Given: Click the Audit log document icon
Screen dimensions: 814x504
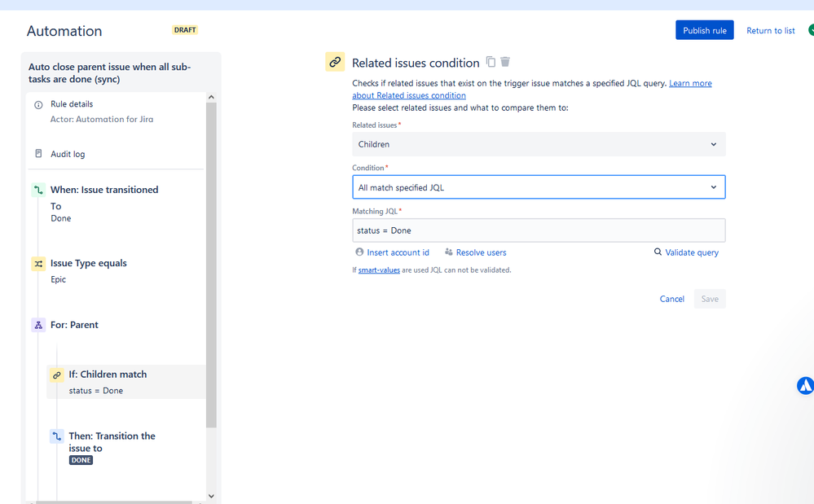Looking at the screenshot, I should (38, 154).
